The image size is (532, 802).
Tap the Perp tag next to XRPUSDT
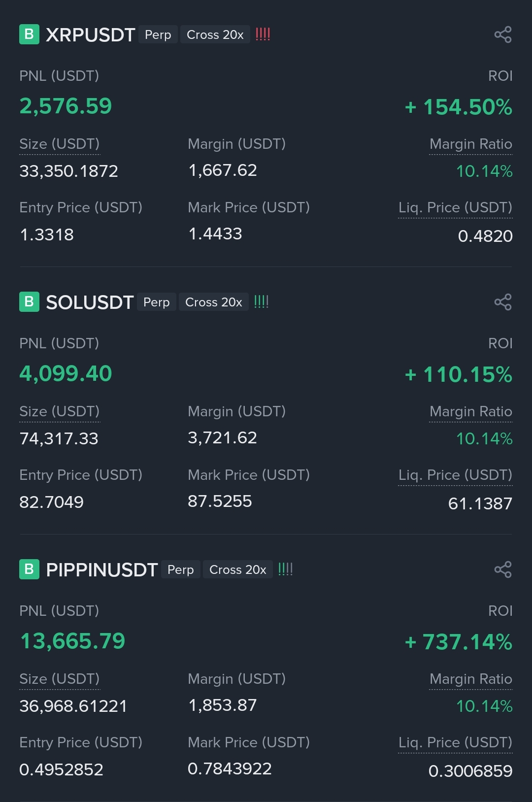(x=158, y=34)
